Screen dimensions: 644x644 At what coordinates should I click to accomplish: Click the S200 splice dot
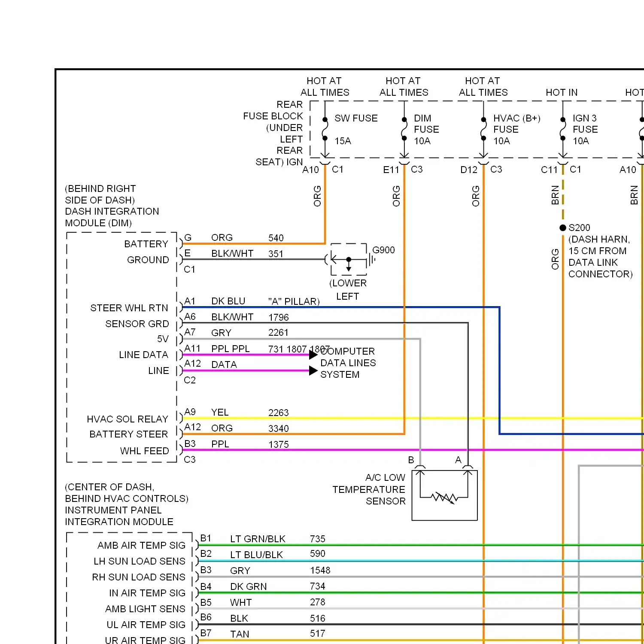(563, 228)
